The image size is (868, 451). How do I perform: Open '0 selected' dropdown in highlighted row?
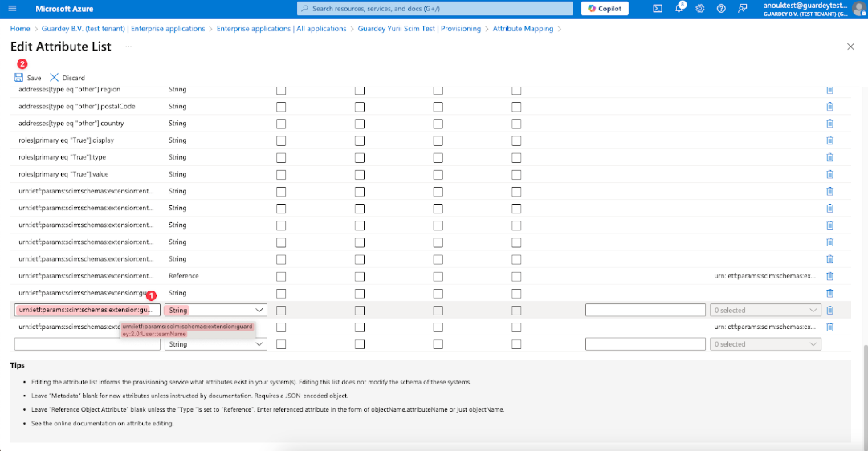pos(765,310)
